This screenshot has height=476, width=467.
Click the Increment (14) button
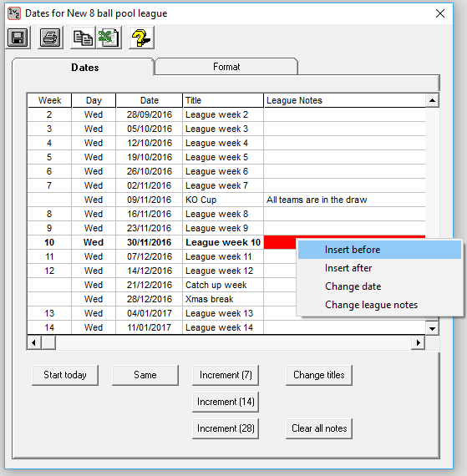click(226, 402)
